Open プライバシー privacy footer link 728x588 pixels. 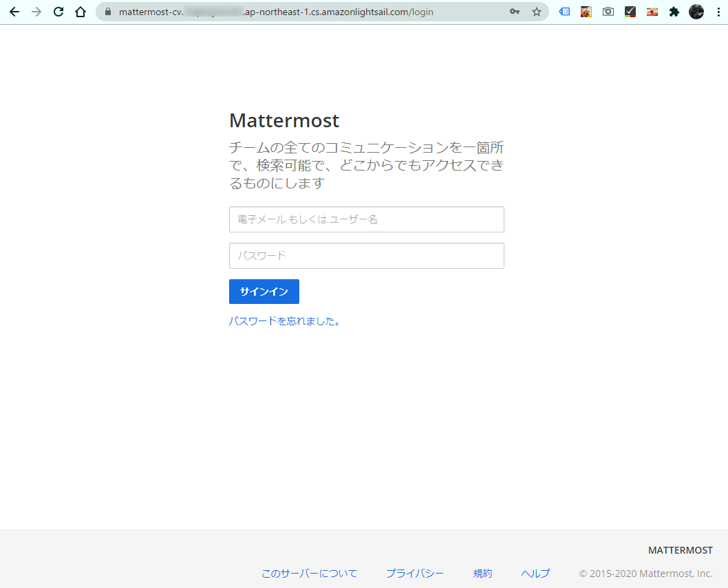pyautogui.click(x=415, y=574)
